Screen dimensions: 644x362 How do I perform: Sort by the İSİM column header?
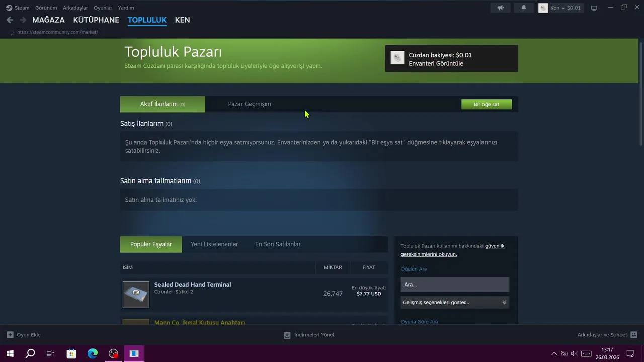(128, 267)
